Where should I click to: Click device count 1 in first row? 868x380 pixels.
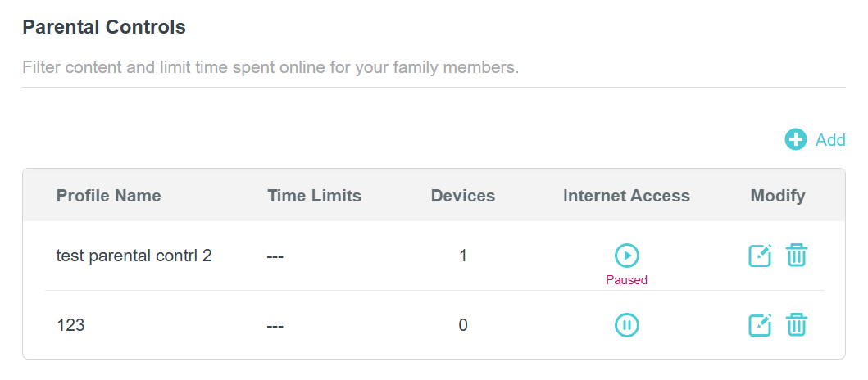(x=463, y=256)
